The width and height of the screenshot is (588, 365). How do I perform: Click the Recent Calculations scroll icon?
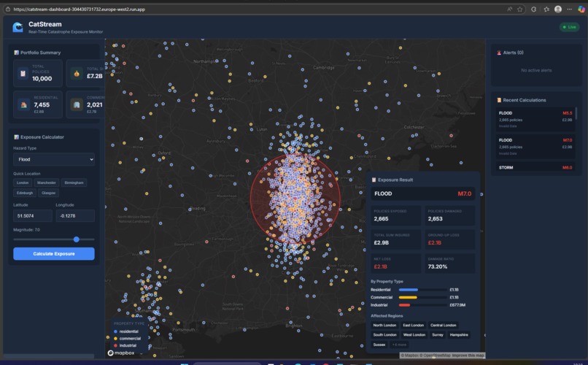tap(499, 100)
